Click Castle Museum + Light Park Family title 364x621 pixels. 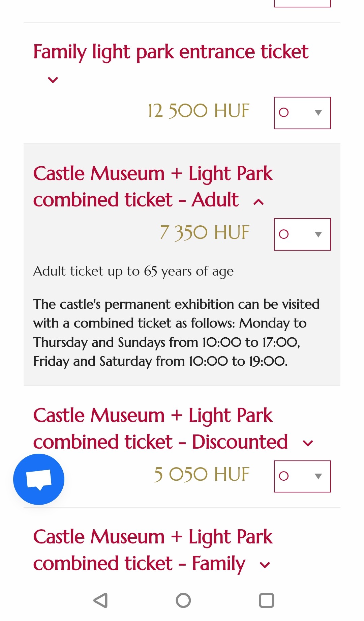(153, 550)
